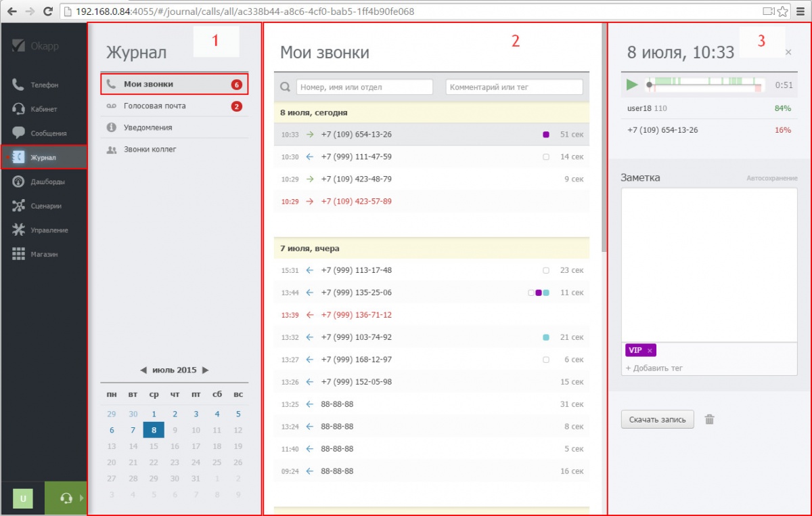The image size is (812, 516).
Task: Open the Кабинет headset icon
Action: point(19,109)
